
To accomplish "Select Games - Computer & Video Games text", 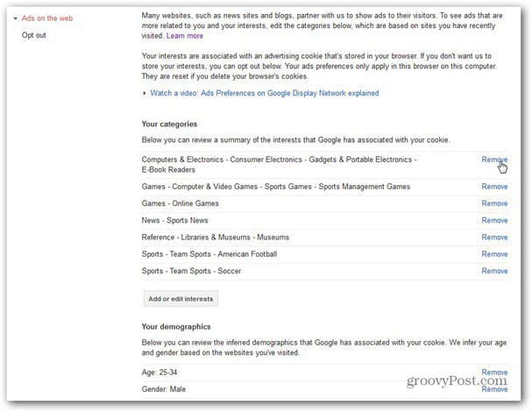I will (x=276, y=187).
